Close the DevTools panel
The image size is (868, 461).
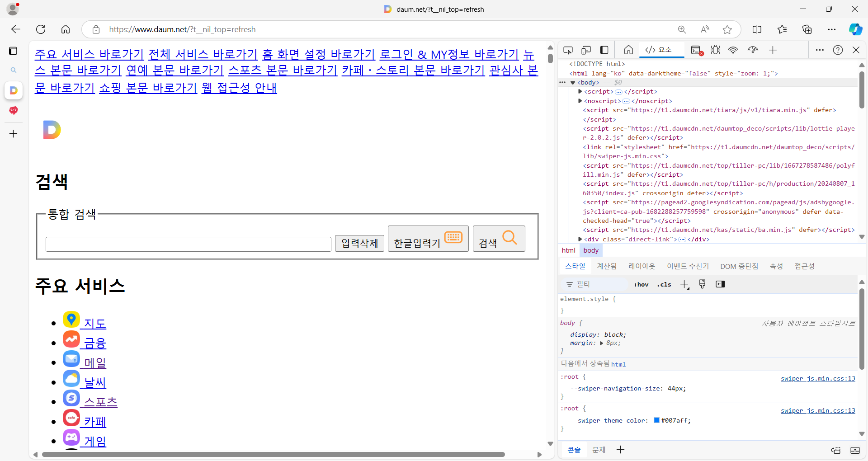coord(856,50)
